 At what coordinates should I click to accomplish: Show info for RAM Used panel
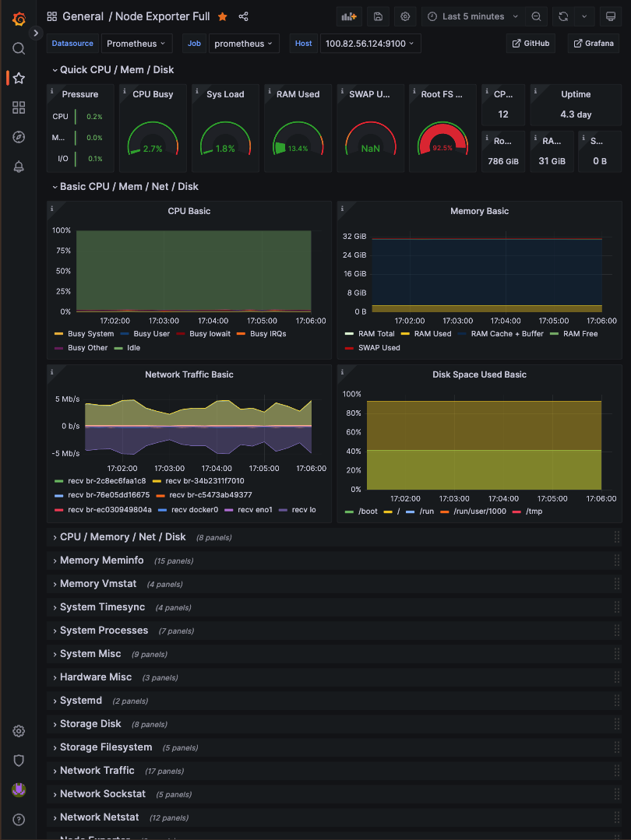269,92
